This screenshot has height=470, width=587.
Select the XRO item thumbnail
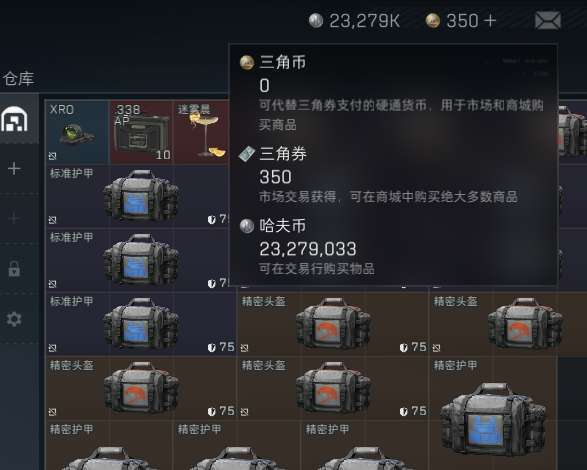pyautogui.click(x=77, y=132)
